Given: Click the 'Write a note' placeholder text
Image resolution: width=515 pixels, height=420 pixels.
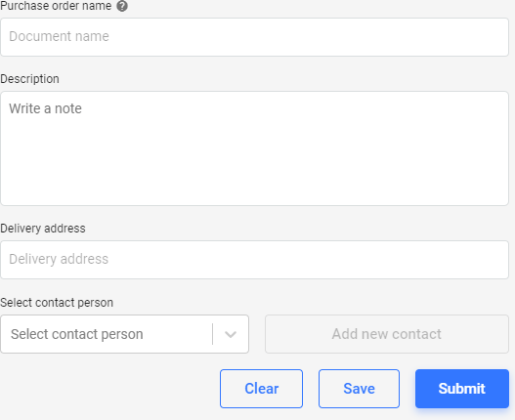Looking at the screenshot, I should click(45, 108).
